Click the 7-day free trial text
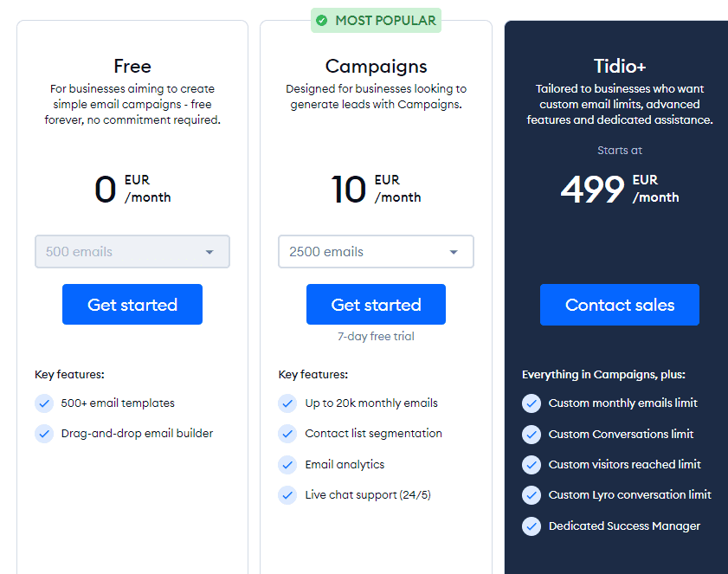 pyautogui.click(x=376, y=337)
